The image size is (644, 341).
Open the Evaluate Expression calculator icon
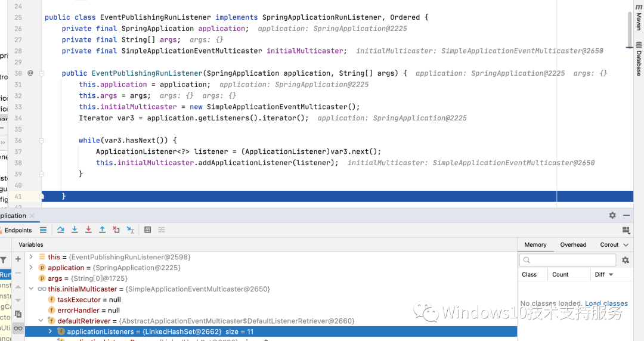coord(147,230)
